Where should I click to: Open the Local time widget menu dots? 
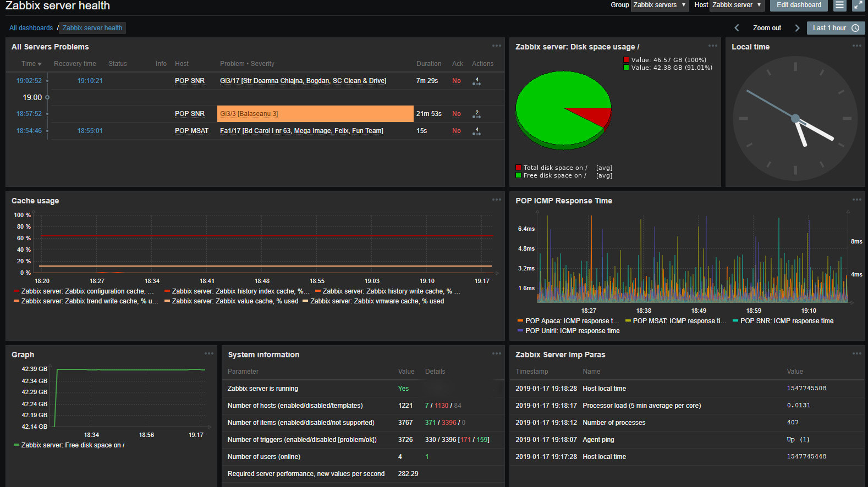(856, 46)
